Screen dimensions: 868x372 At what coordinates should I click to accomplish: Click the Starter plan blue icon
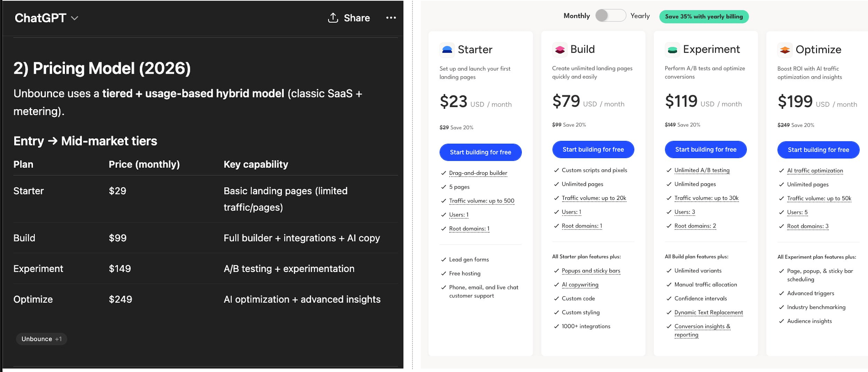pos(447,50)
